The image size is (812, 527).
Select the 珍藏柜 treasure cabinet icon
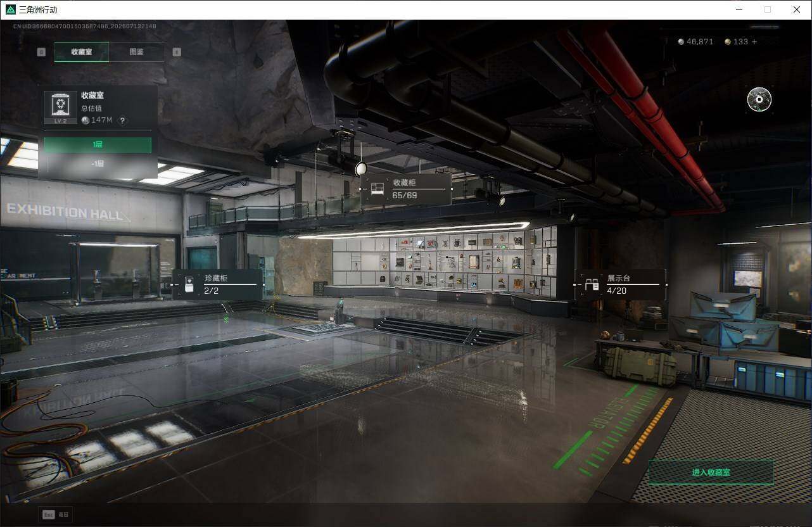point(189,284)
